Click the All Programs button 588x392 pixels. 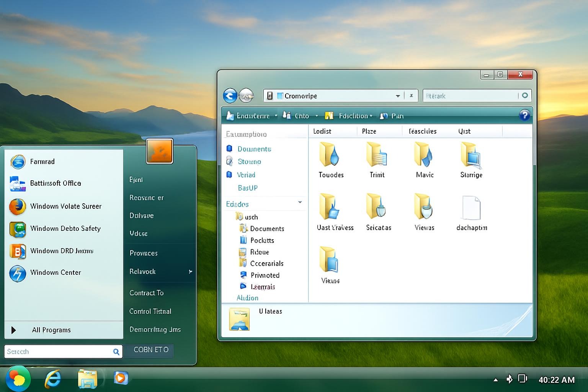click(x=51, y=330)
